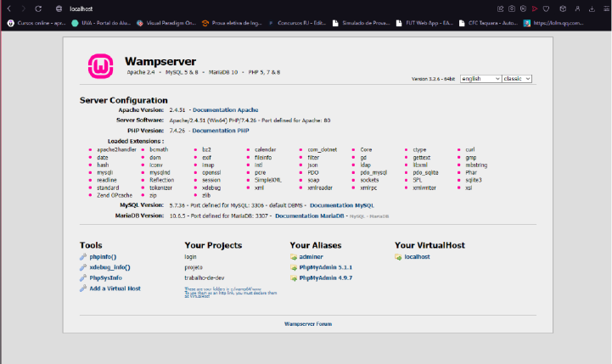Open the Wampserver Forum link
Viewport: 612px width, 364px height.
click(308, 324)
